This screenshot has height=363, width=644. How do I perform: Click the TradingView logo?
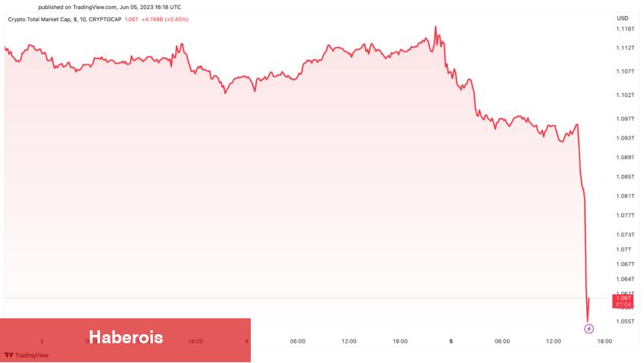pos(27,355)
